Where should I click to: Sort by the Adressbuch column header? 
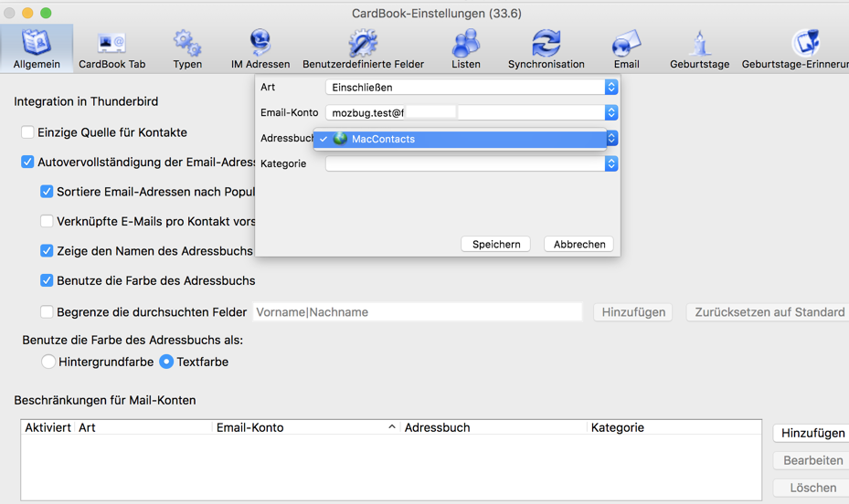pyautogui.click(x=493, y=427)
